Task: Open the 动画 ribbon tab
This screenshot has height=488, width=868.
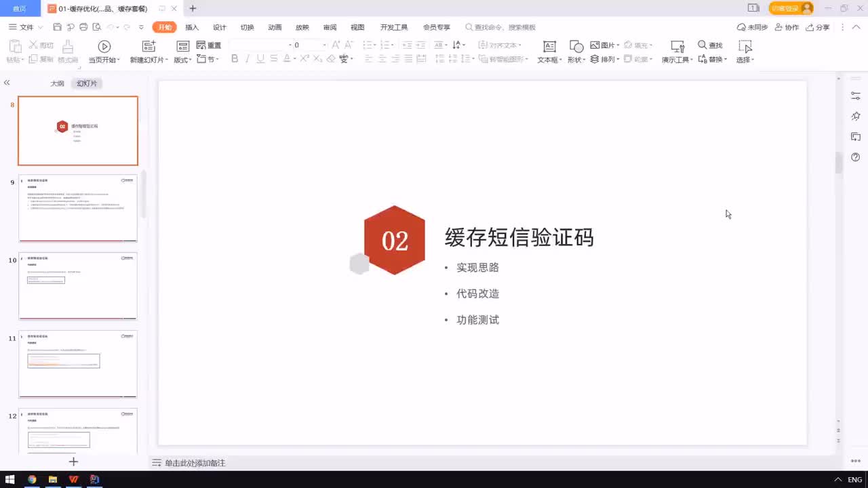Action: 275,27
